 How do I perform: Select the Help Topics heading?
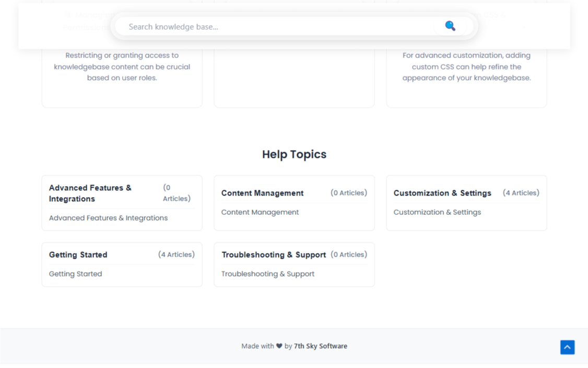(294, 154)
